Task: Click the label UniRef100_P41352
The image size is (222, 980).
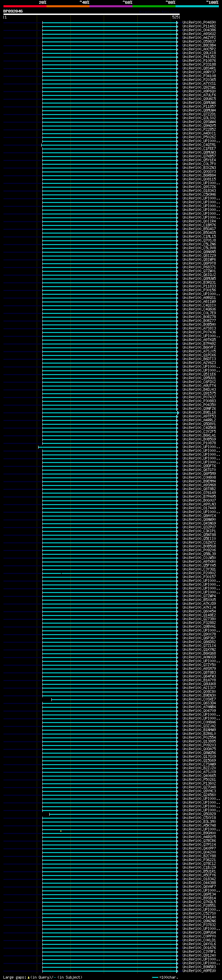Action: tap(199, 57)
